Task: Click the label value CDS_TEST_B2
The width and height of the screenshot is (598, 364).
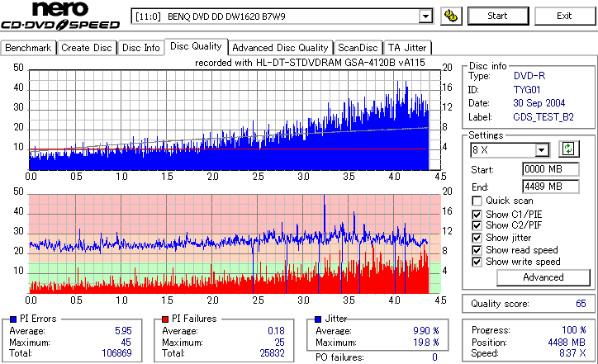Action: (543, 117)
